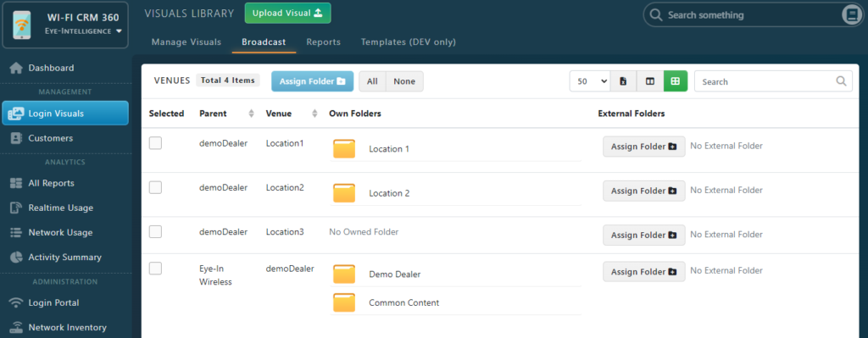Click Own Folders column header
Screen dimensions: 868x338
coord(355,114)
